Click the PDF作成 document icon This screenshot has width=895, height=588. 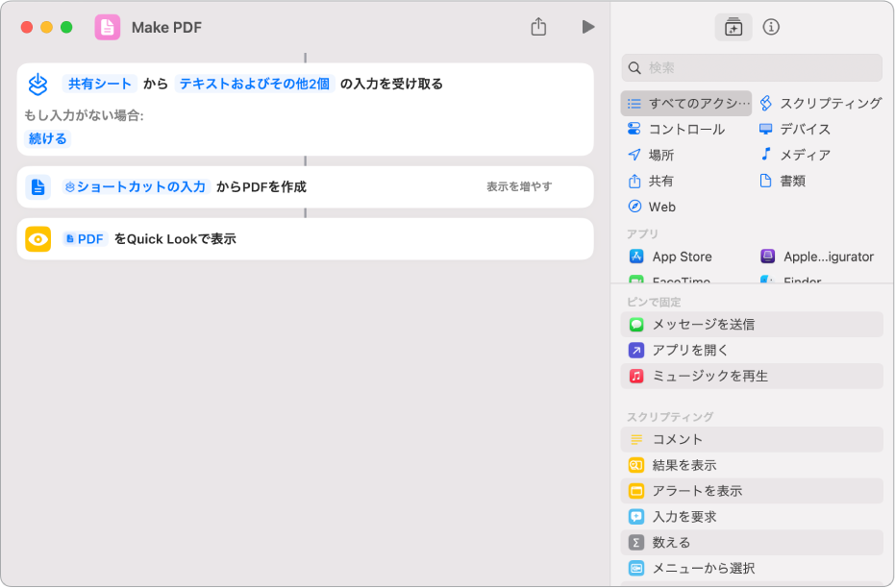coord(38,187)
